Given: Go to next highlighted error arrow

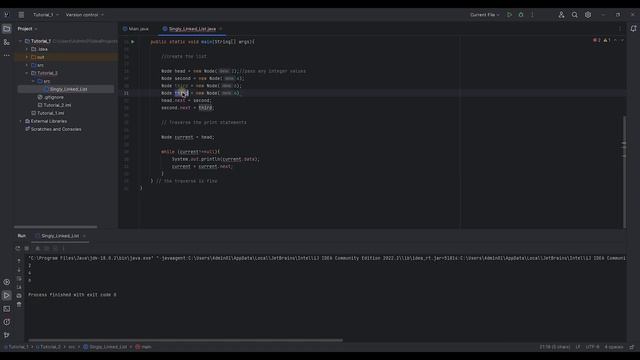Looking at the screenshot, I should 622,40.
